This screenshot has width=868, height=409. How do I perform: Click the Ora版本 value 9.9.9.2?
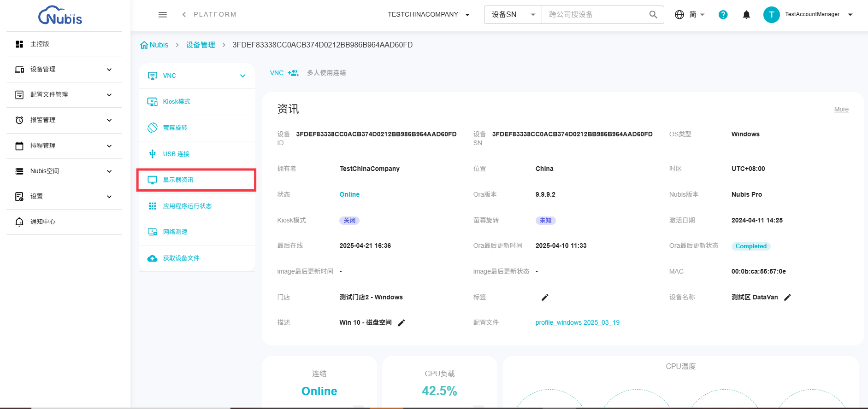pos(545,194)
